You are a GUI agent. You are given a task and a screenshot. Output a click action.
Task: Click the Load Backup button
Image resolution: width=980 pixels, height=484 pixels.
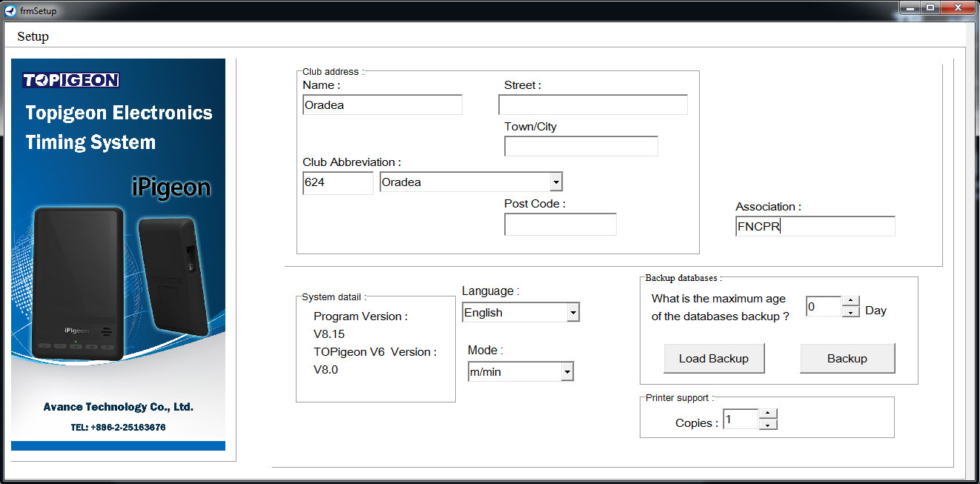(x=713, y=359)
